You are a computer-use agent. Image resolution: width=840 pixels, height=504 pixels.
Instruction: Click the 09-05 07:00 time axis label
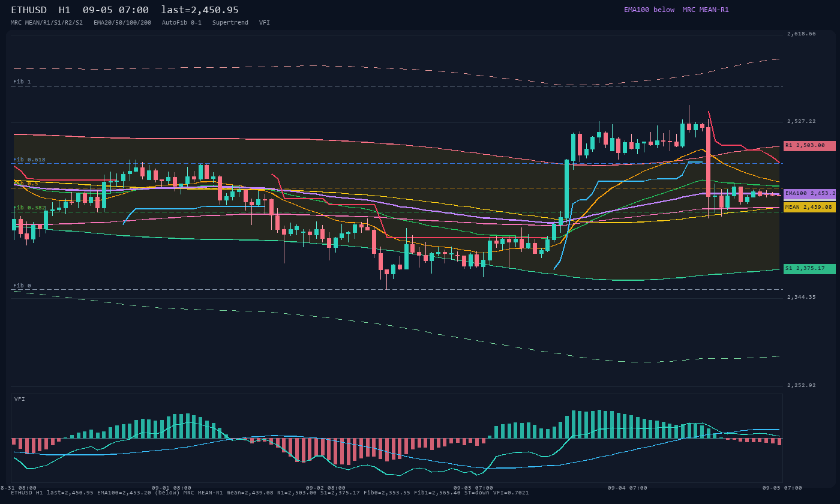(x=782, y=488)
